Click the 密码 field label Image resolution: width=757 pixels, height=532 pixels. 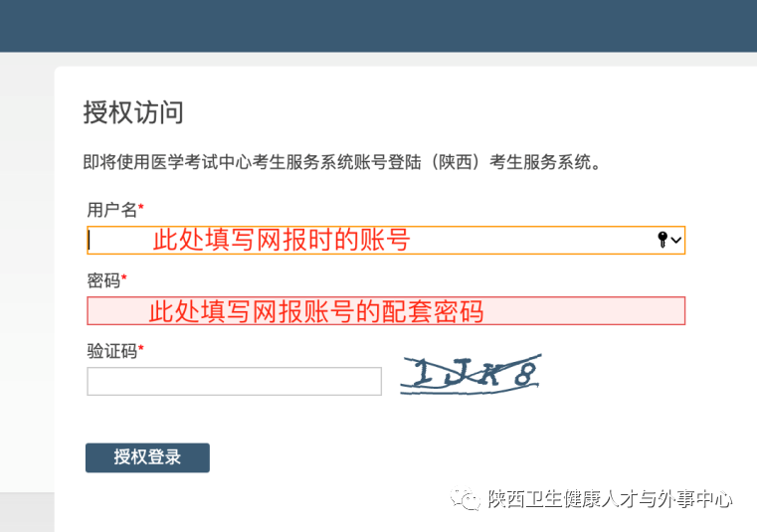click(x=103, y=280)
